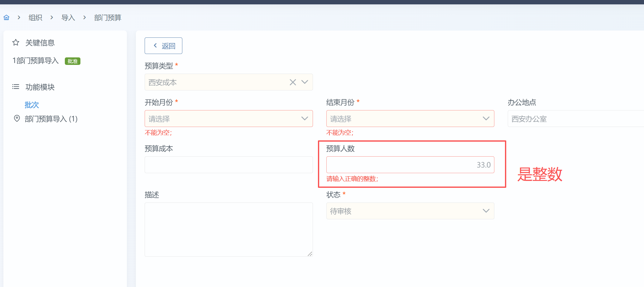The width and height of the screenshot is (644, 287).
Task: Open the 开始月份 dropdown
Action: click(x=228, y=119)
